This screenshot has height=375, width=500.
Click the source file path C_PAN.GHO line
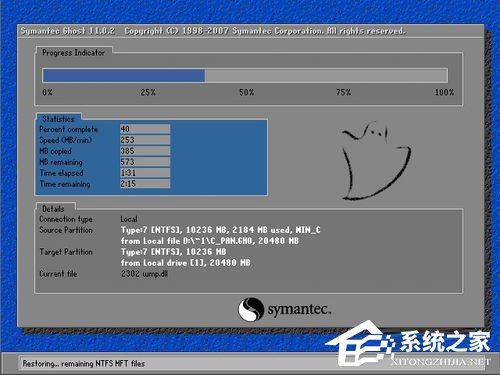[x=210, y=241]
